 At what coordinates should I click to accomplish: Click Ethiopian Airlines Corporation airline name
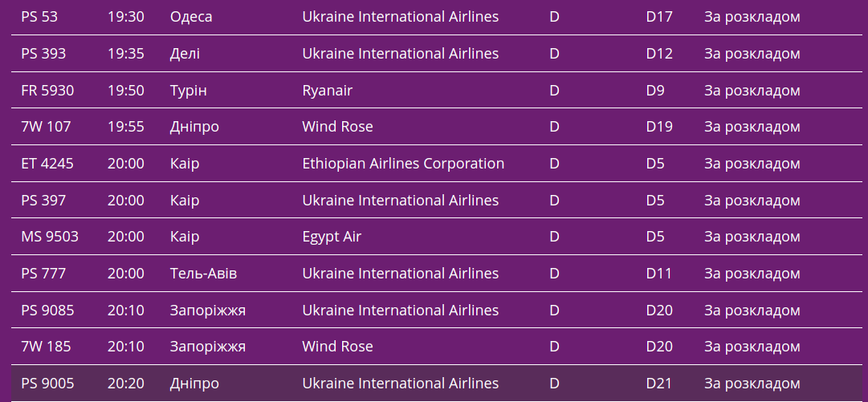coord(403,164)
